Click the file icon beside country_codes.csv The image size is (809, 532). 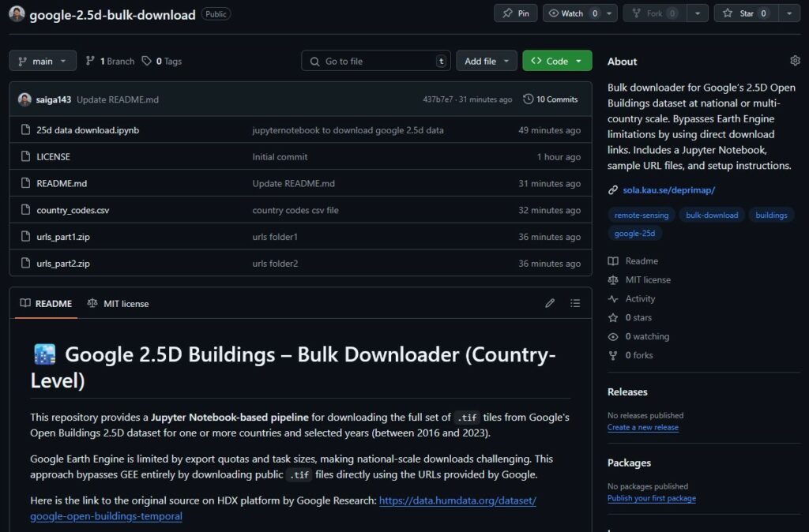pos(25,210)
